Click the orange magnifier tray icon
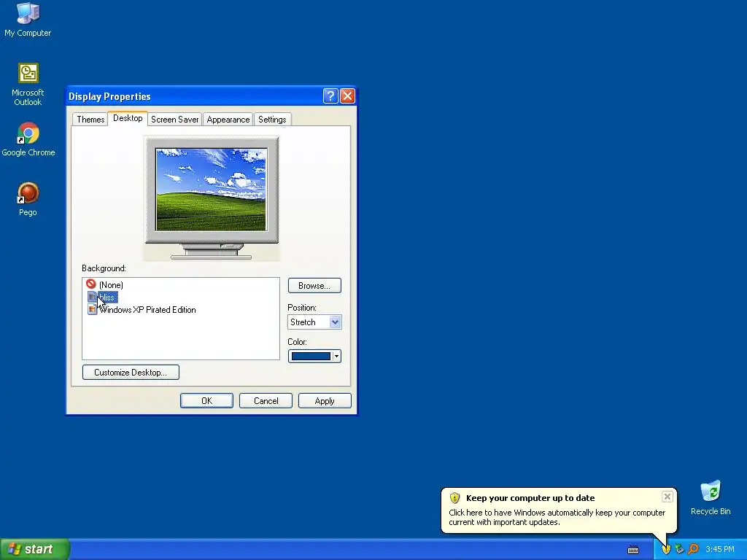Screen dimensions: 747x560 tap(693, 549)
